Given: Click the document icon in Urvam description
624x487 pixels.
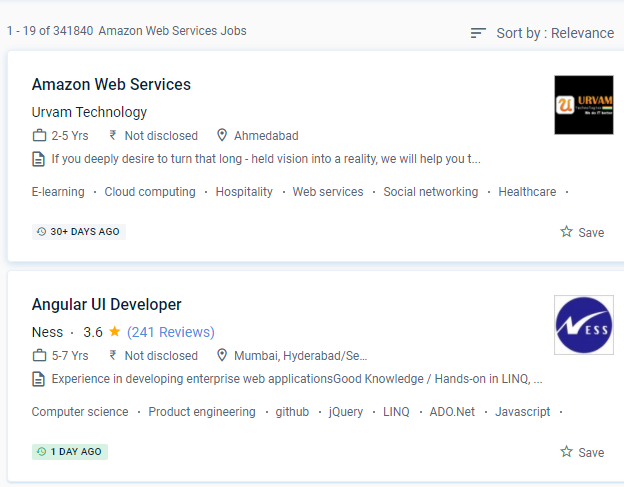Looking at the screenshot, I should coord(39,159).
